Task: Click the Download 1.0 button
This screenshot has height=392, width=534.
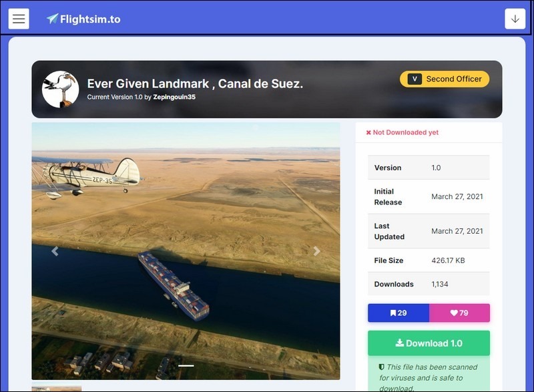Action: coord(429,343)
